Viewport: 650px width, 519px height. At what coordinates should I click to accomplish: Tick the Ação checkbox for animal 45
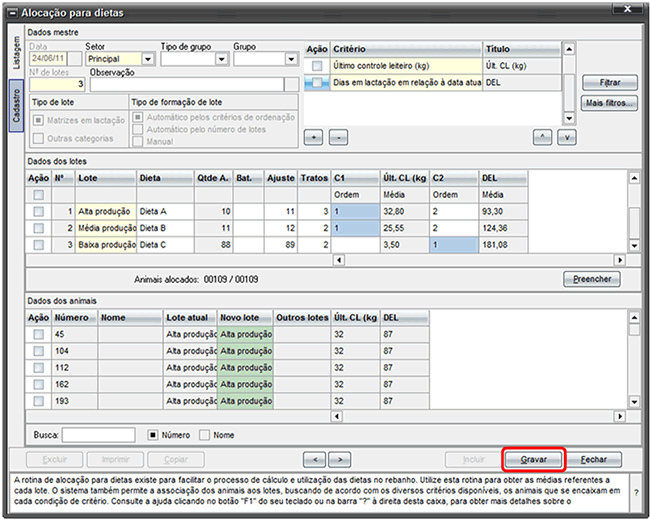click(39, 334)
